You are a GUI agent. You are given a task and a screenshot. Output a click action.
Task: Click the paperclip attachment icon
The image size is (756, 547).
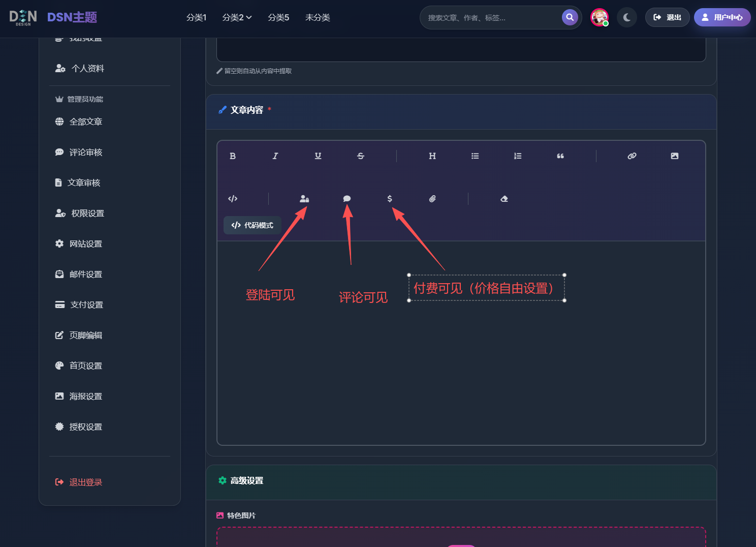pos(432,199)
